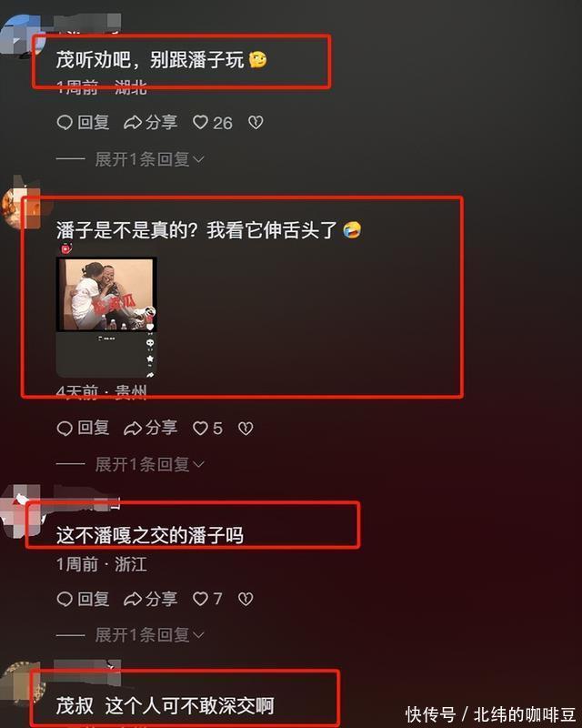Viewport: 582px width, 728px height.
Task: Like the comment with 26 likes
Action: [x=212, y=123]
